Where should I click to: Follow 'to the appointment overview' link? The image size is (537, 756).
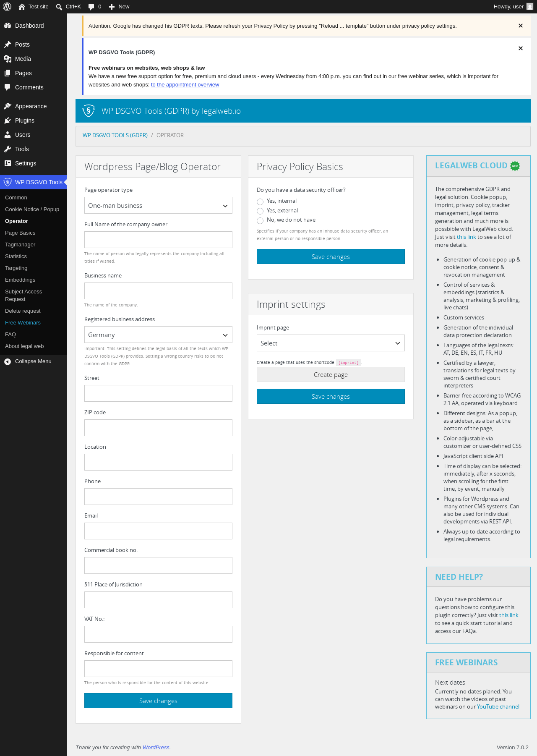tap(185, 85)
